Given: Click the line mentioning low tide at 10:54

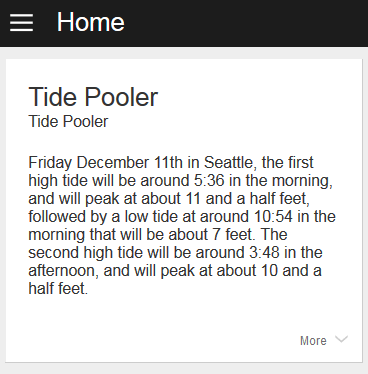Looking at the screenshot, I should coord(182,217).
